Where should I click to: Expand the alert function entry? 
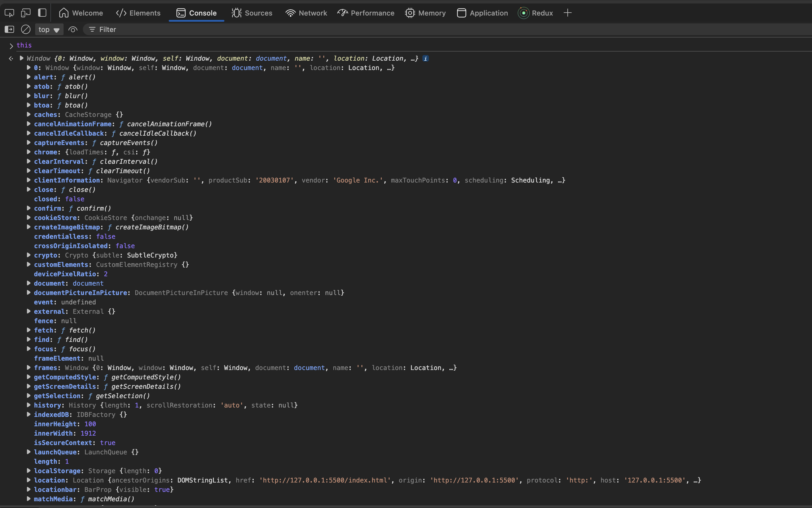point(28,77)
